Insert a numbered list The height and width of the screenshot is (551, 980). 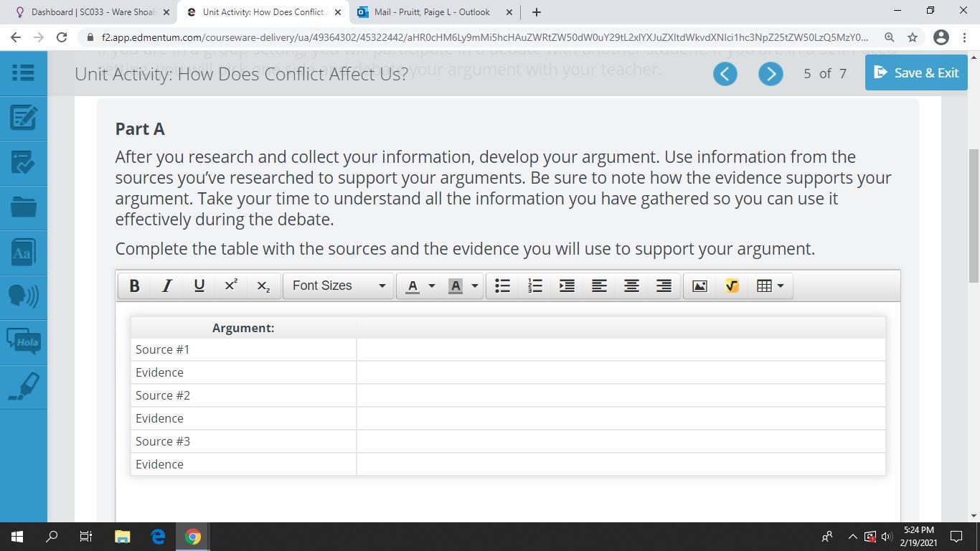pyautogui.click(x=534, y=286)
